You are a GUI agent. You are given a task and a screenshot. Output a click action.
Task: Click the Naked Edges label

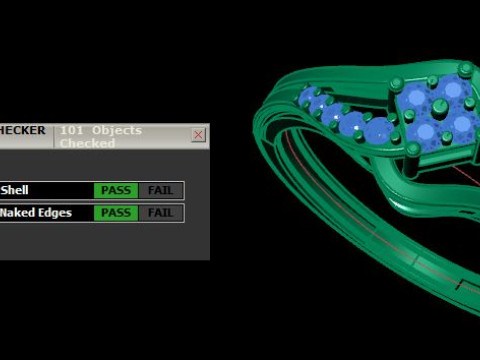[36, 213]
